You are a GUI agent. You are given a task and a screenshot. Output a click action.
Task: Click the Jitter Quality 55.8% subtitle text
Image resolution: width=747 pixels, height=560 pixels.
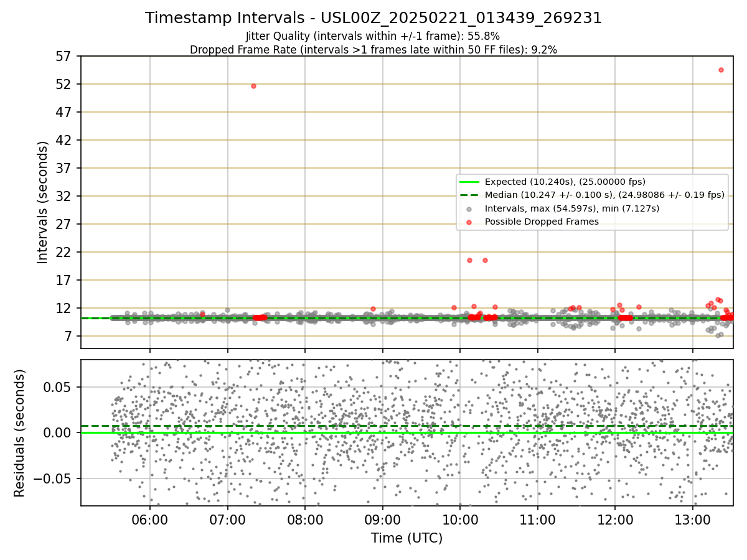tap(373, 37)
